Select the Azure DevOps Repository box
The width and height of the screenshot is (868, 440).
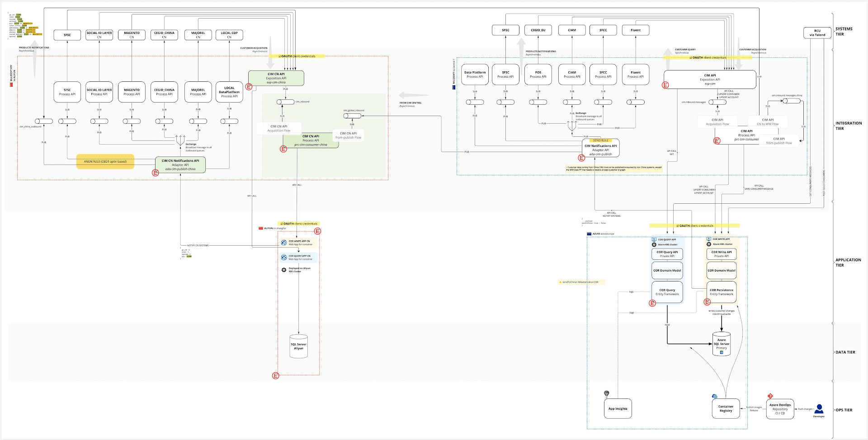(x=780, y=409)
